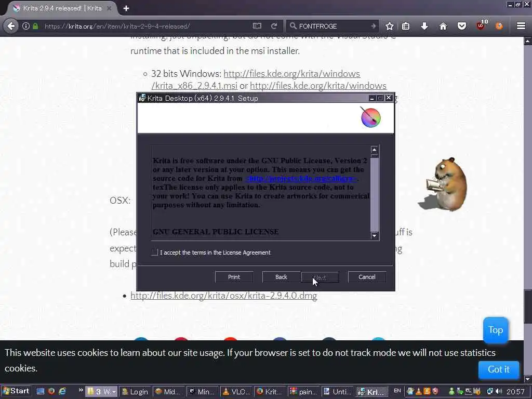The image size is (532, 399).
Task: Click the show desktop quick launch icon
Action: [41, 391]
